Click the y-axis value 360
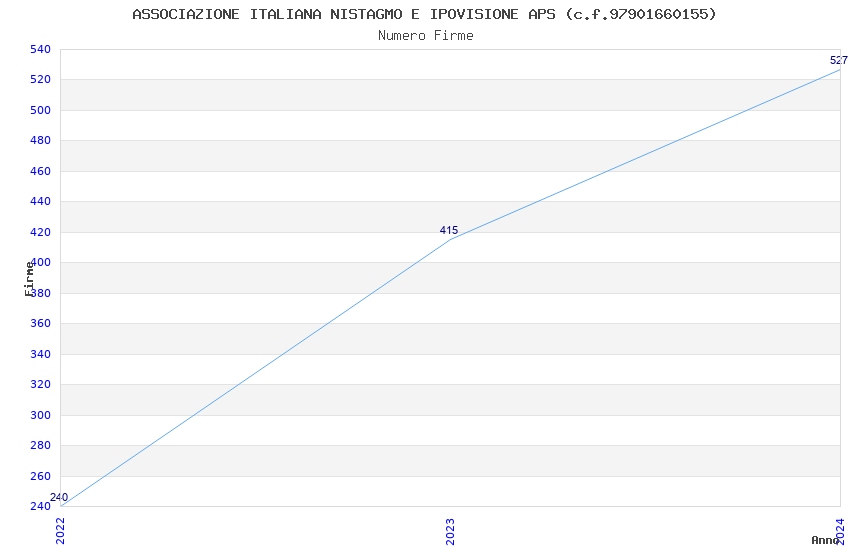This screenshot has width=850, height=550. click(41, 323)
